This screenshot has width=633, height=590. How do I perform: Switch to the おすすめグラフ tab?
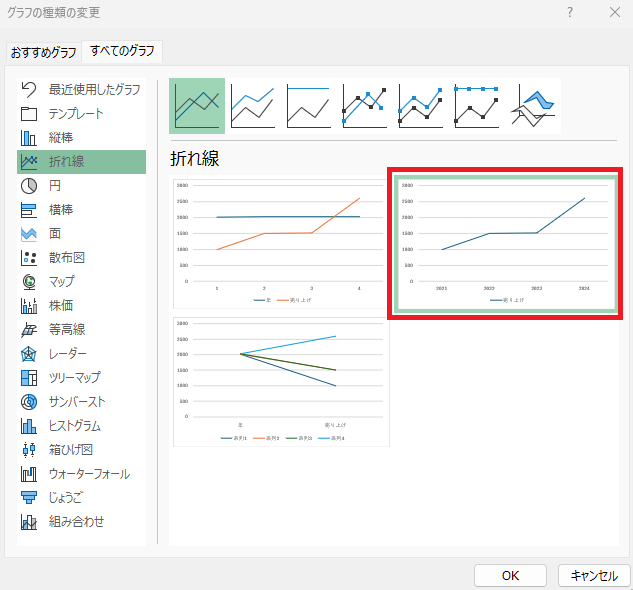pyautogui.click(x=44, y=52)
